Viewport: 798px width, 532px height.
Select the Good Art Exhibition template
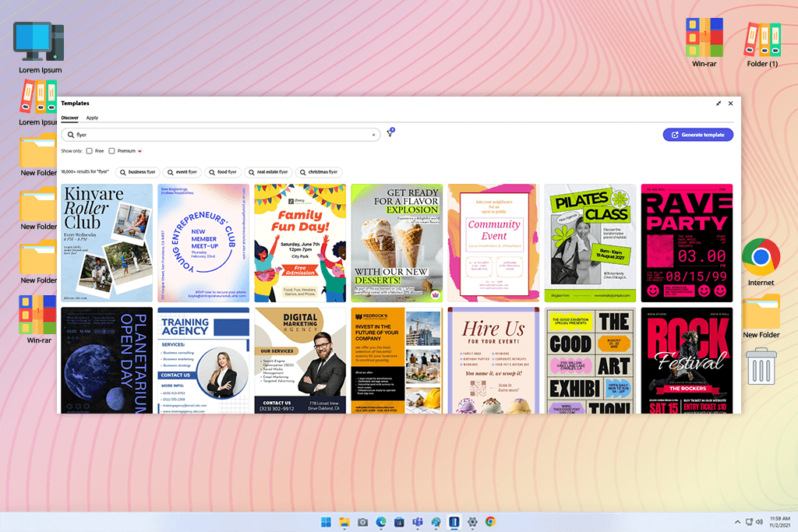click(591, 360)
